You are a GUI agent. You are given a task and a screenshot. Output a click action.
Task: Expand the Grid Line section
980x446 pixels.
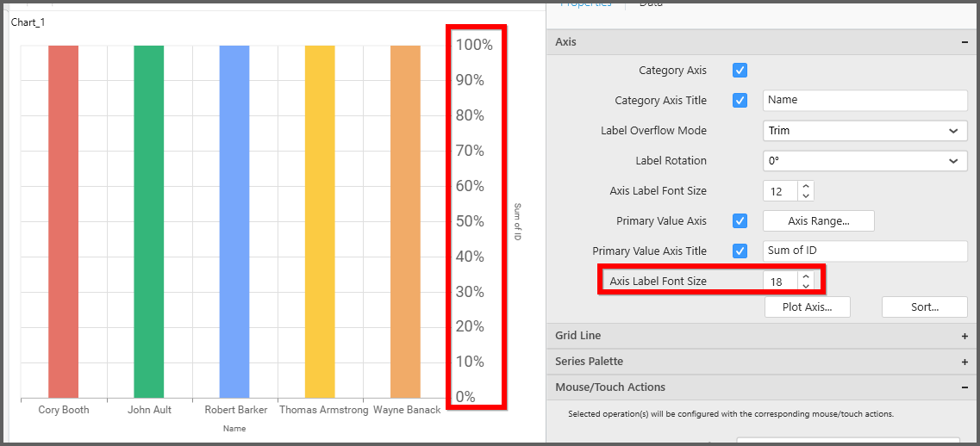tap(964, 336)
